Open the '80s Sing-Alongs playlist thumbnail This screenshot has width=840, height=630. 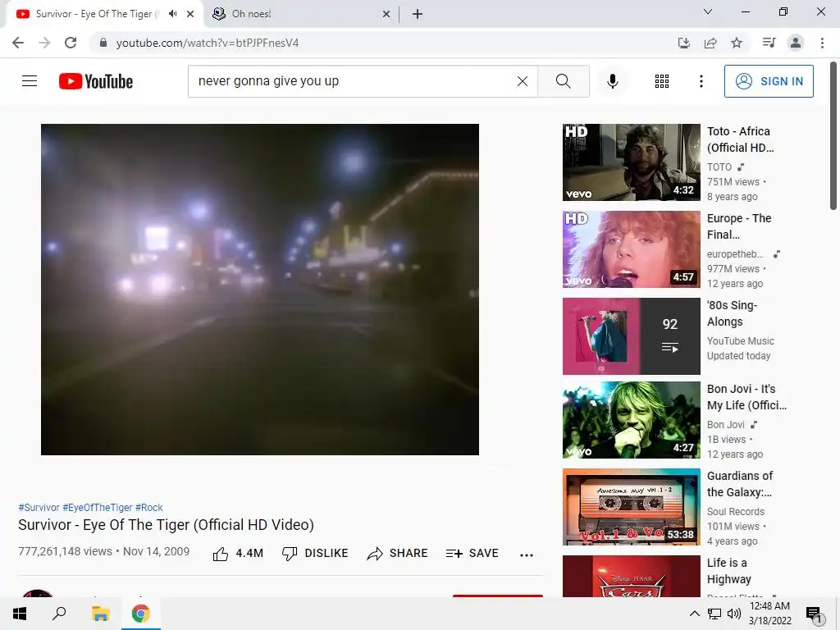tap(631, 336)
